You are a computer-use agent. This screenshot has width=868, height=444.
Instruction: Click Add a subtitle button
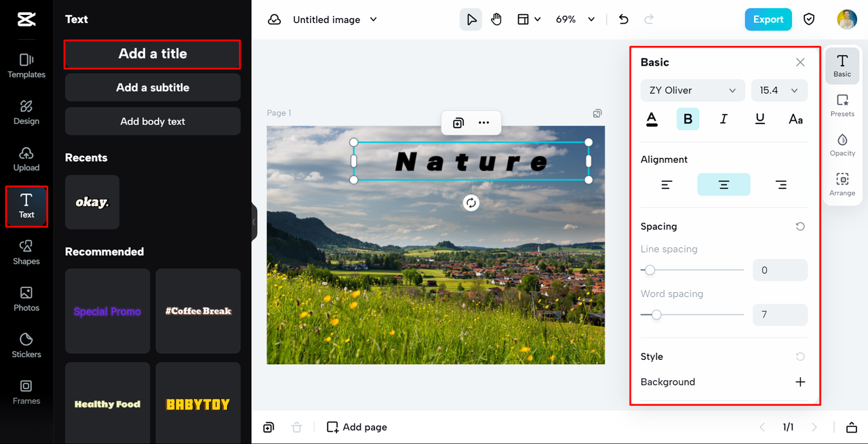(x=153, y=87)
